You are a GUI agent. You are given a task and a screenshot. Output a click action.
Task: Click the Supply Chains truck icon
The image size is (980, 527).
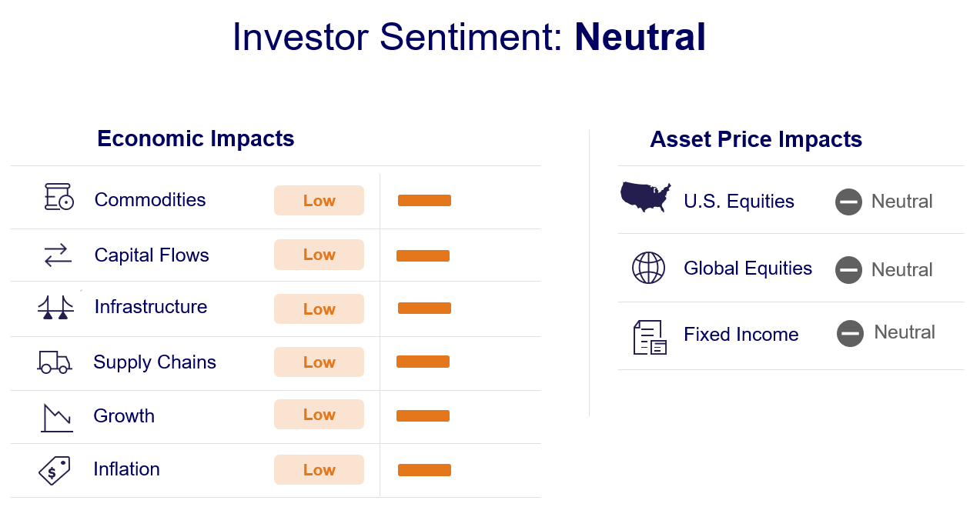[x=55, y=362]
